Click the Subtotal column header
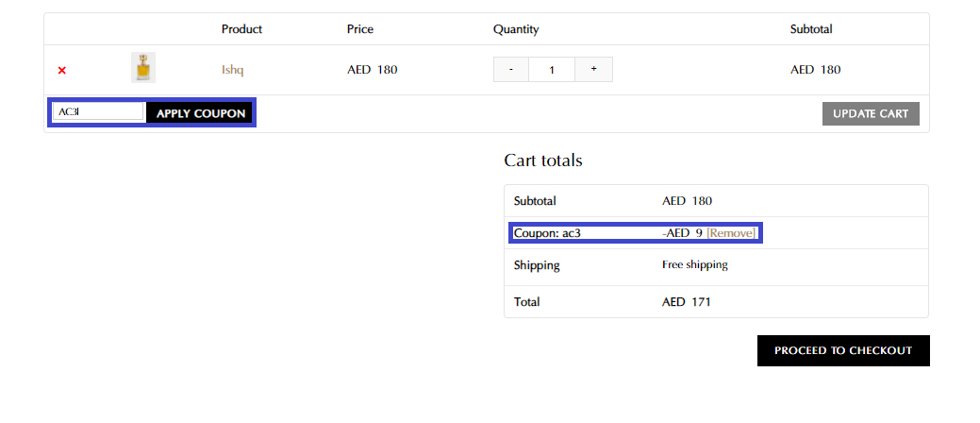Image resolution: width=980 pixels, height=423 pixels. (x=811, y=29)
